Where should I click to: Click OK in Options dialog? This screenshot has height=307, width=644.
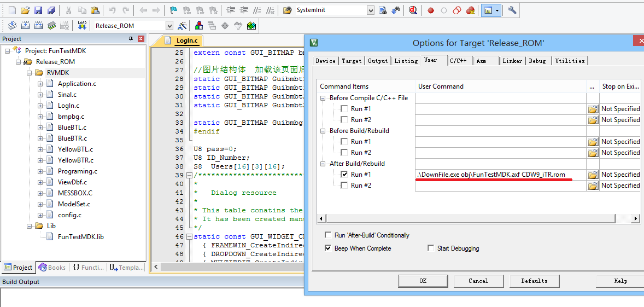click(x=423, y=281)
